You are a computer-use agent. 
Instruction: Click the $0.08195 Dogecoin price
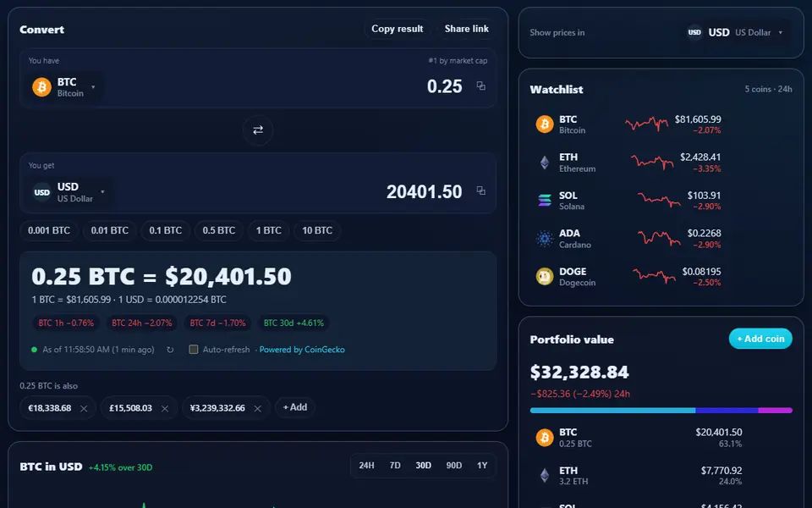pos(702,272)
